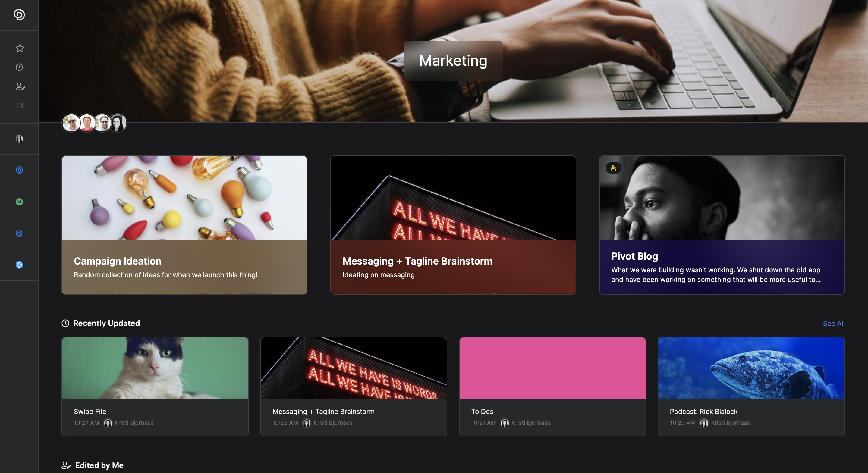
Task: Open the featured Messaging + Tagline Brainstorm card
Action: coord(453,225)
